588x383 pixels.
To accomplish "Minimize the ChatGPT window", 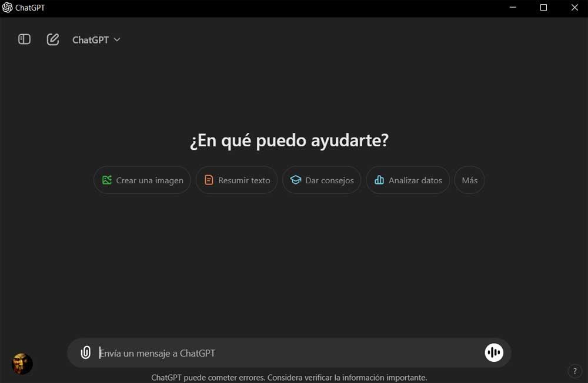I will (513, 8).
